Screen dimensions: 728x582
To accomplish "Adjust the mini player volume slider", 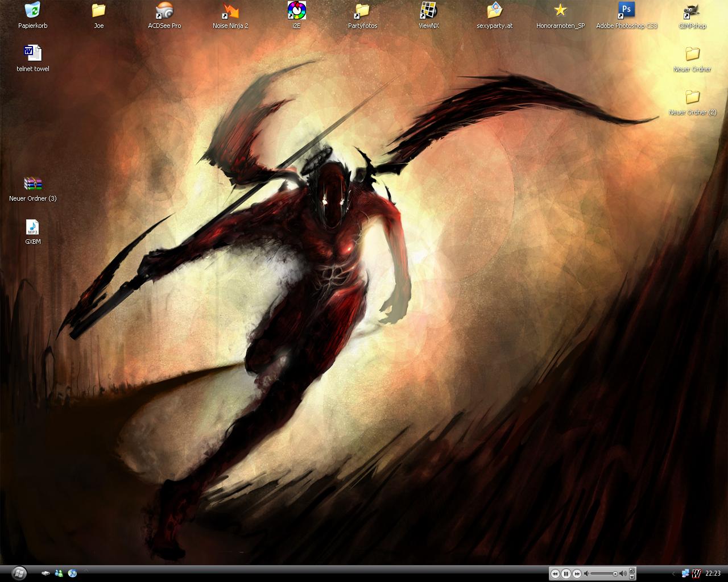I will tap(605, 573).
